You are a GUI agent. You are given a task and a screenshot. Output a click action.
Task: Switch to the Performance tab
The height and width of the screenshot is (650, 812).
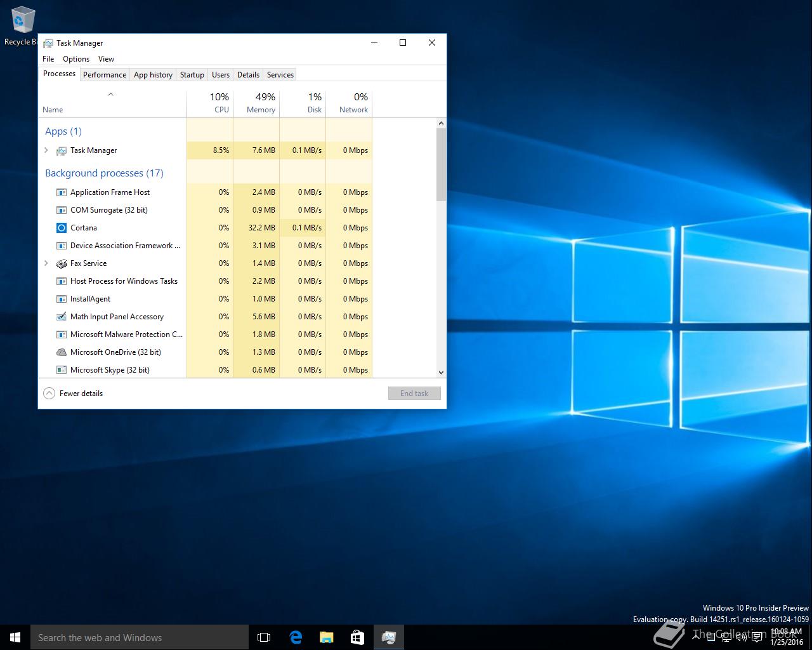tap(105, 75)
